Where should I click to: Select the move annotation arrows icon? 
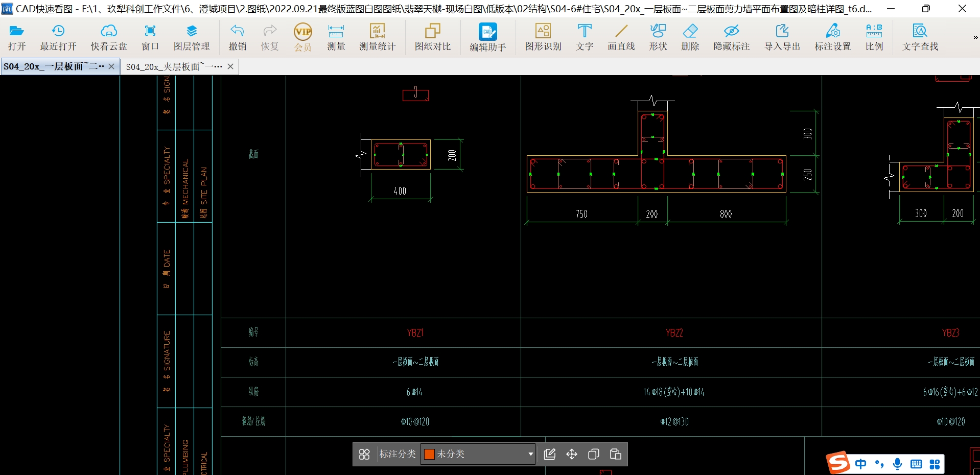tap(572, 454)
